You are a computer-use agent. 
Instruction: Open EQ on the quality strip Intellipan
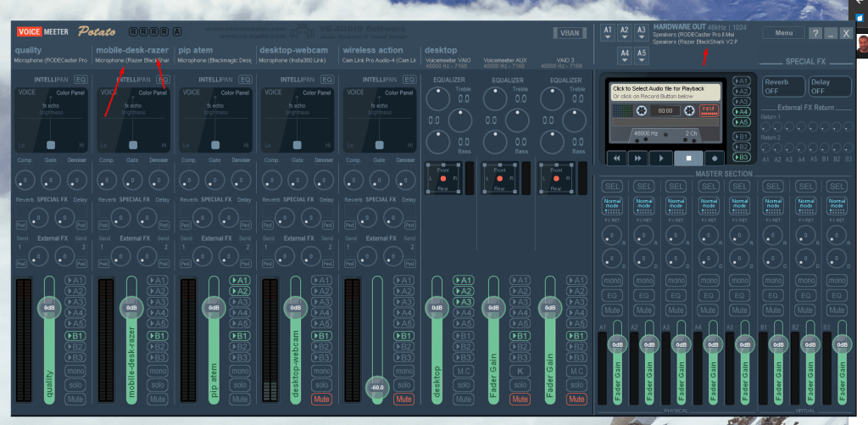pyautogui.click(x=81, y=80)
